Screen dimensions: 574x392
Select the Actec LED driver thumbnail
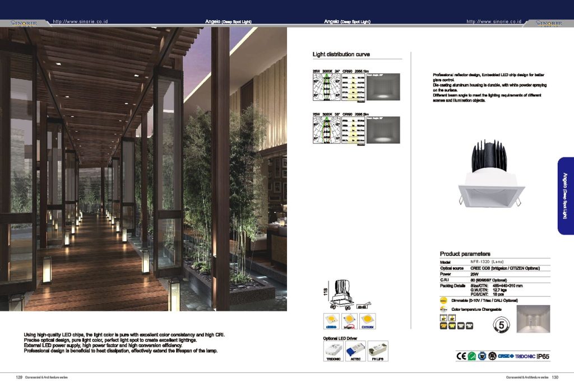[355, 350]
